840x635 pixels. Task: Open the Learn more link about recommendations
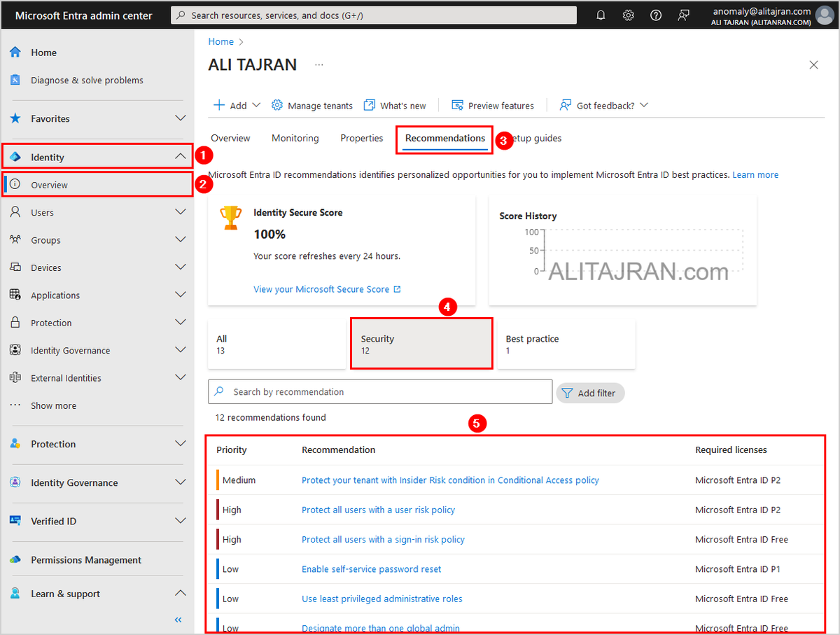(x=755, y=174)
